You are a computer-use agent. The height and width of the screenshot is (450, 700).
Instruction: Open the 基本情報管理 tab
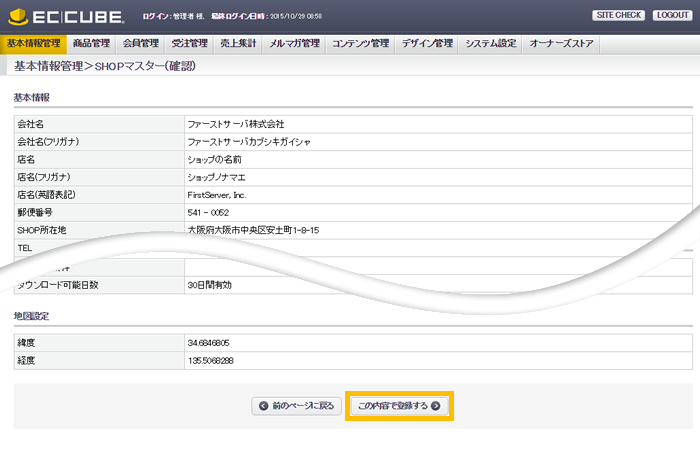(x=34, y=43)
